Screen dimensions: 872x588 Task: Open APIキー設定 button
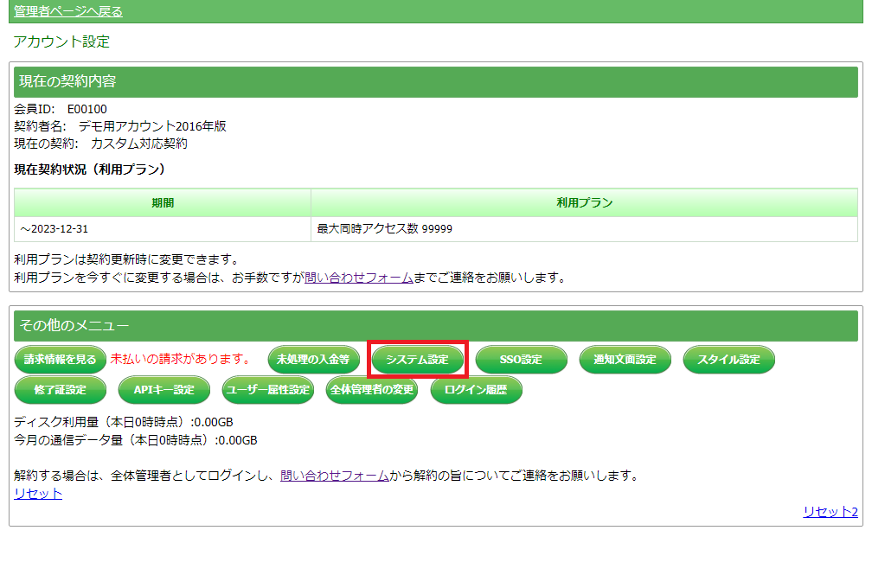[164, 390]
